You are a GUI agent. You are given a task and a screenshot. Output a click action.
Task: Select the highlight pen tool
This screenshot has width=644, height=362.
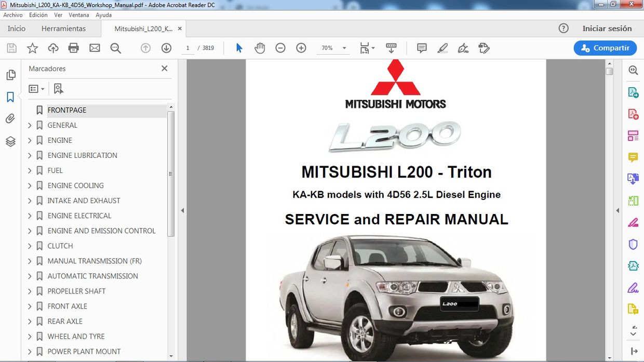tap(442, 48)
